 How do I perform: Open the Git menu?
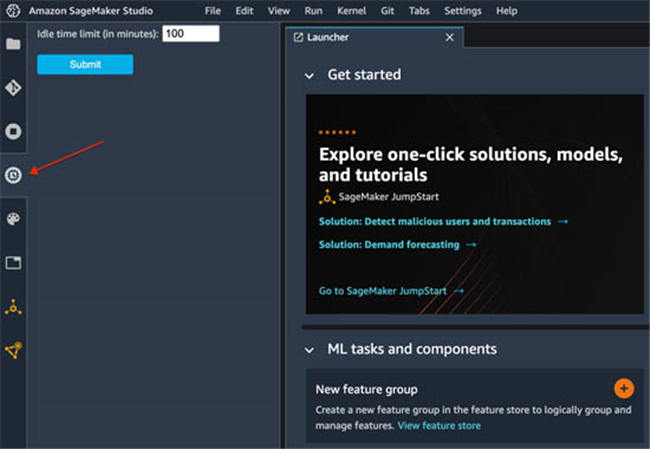coord(387,11)
